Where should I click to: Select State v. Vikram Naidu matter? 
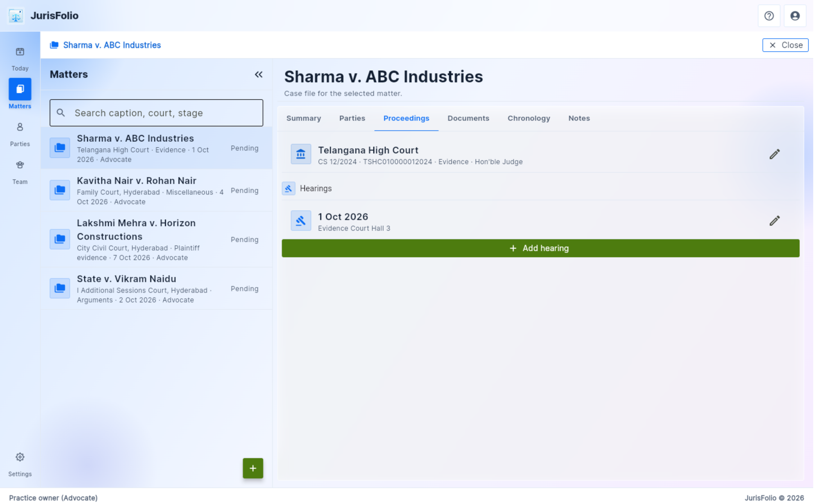click(x=156, y=288)
